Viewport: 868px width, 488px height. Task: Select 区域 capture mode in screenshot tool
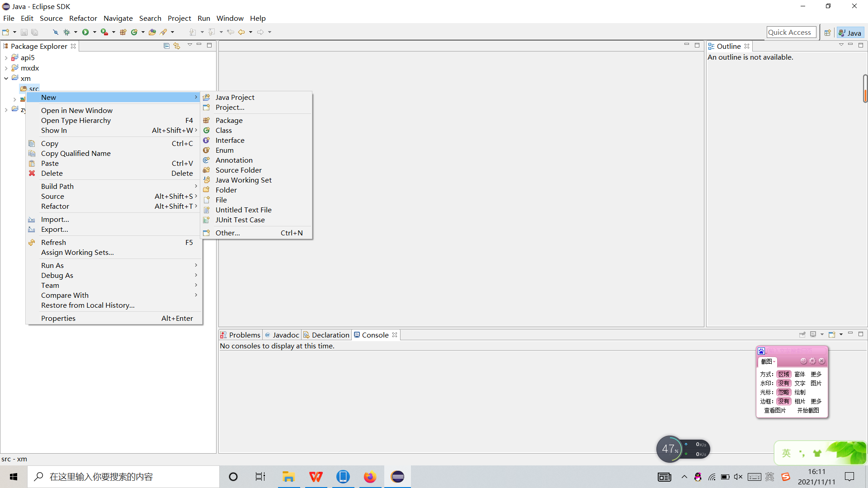point(784,374)
